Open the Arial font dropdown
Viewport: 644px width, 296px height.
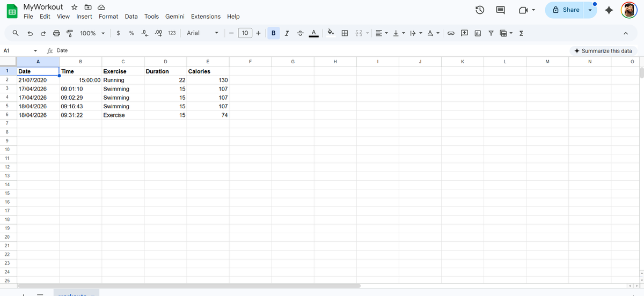click(x=202, y=33)
